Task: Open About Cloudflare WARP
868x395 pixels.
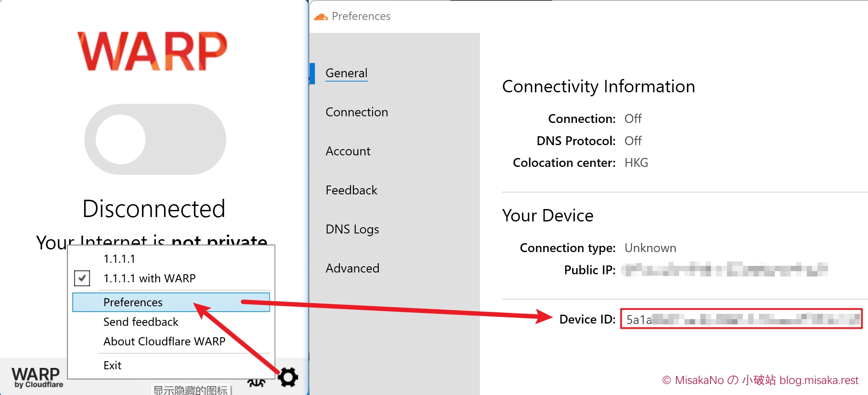Action: tap(164, 341)
